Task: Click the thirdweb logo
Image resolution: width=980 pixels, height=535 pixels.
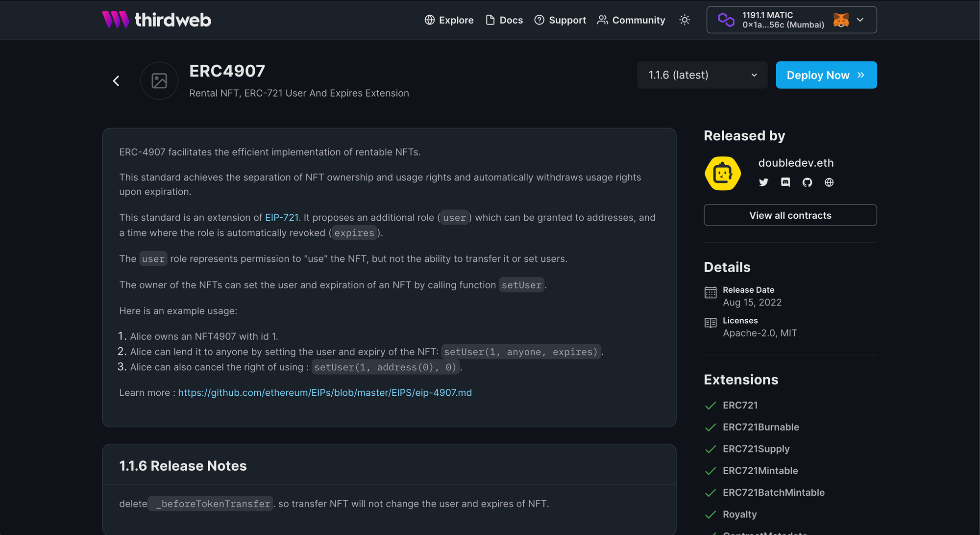Action: pyautogui.click(x=156, y=20)
